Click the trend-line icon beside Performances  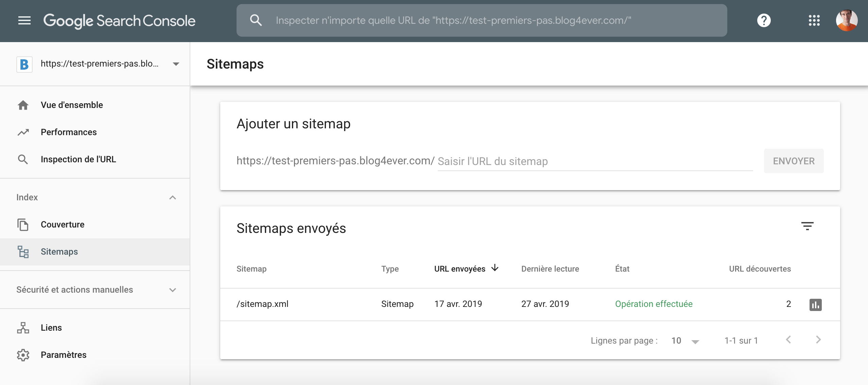point(23,132)
